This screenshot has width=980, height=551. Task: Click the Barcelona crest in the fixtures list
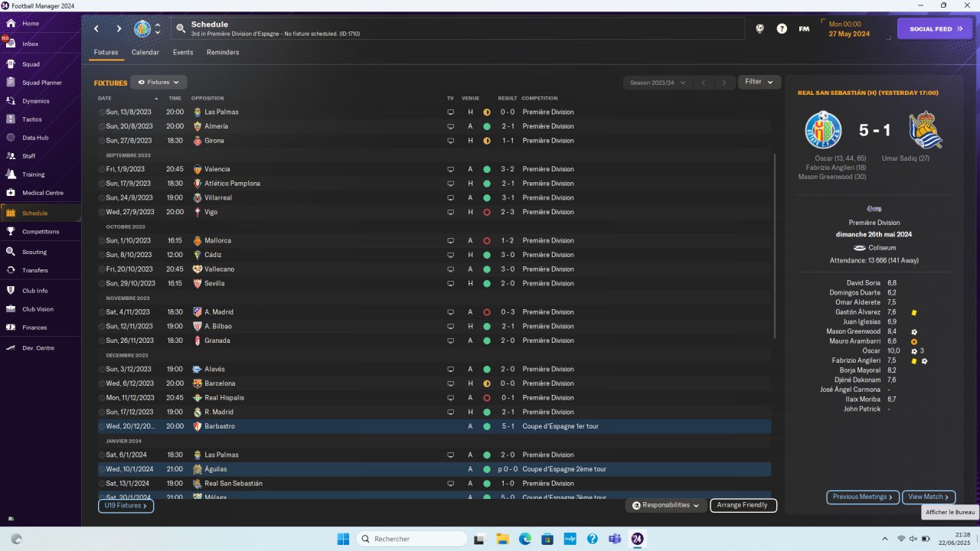click(x=198, y=383)
